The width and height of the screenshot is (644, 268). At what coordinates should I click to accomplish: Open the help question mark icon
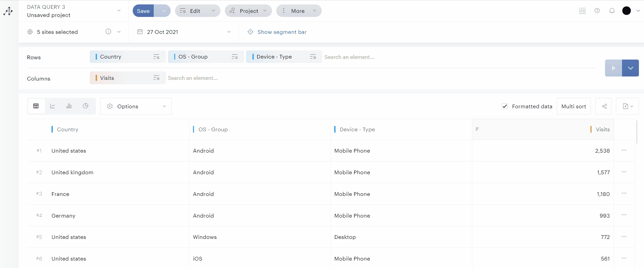(x=597, y=11)
